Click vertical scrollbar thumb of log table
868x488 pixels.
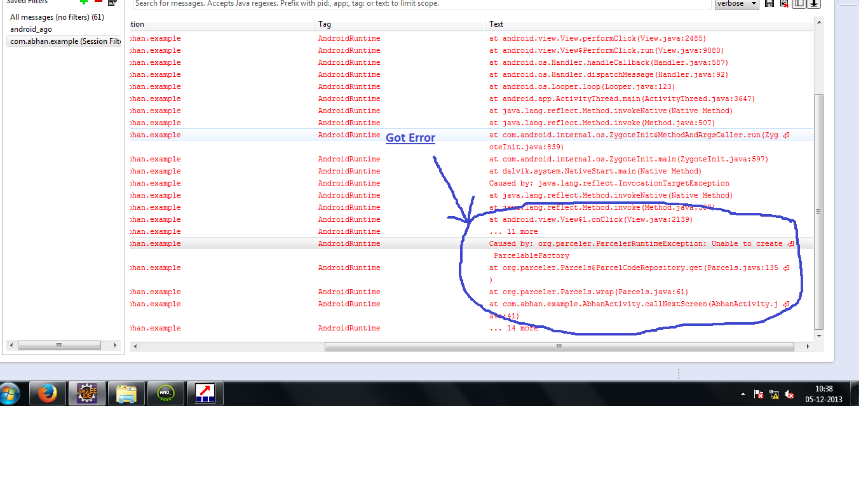click(x=819, y=212)
